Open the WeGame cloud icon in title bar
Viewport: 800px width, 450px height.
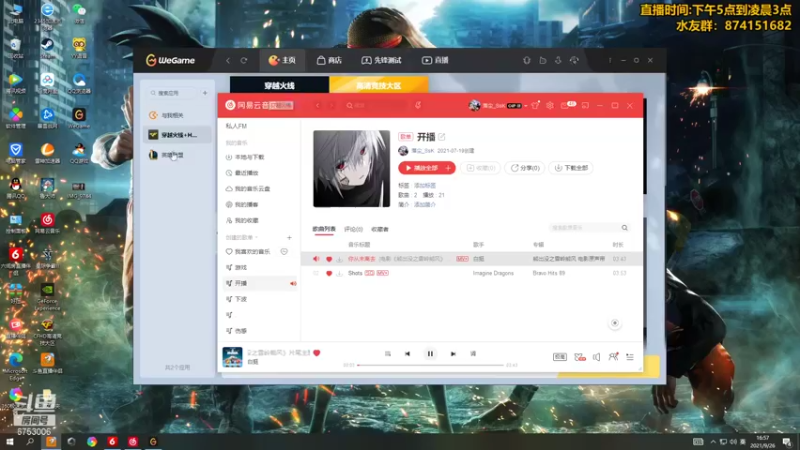click(574, 60)
